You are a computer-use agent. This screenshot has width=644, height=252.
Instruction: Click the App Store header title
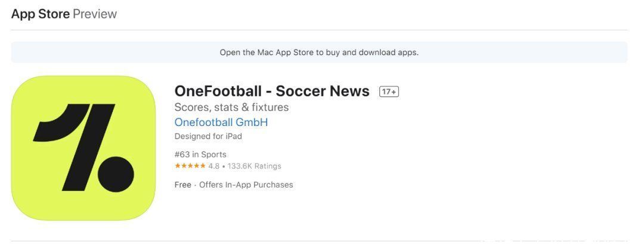click(41, 14)
